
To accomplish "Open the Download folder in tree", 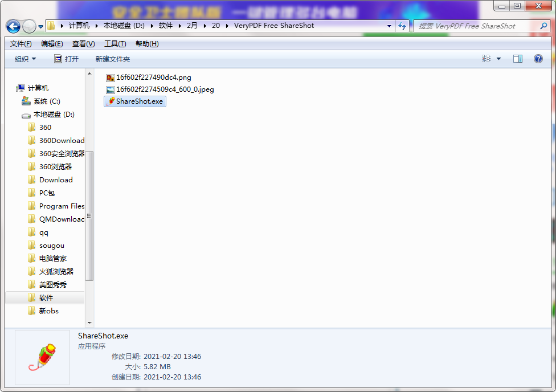I will pyautogui.click(x=56, y=180).
